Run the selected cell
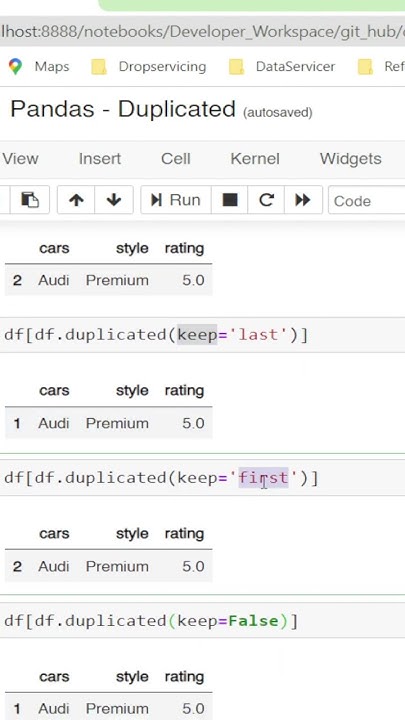405x720 pixels. [x=176, y=200]
